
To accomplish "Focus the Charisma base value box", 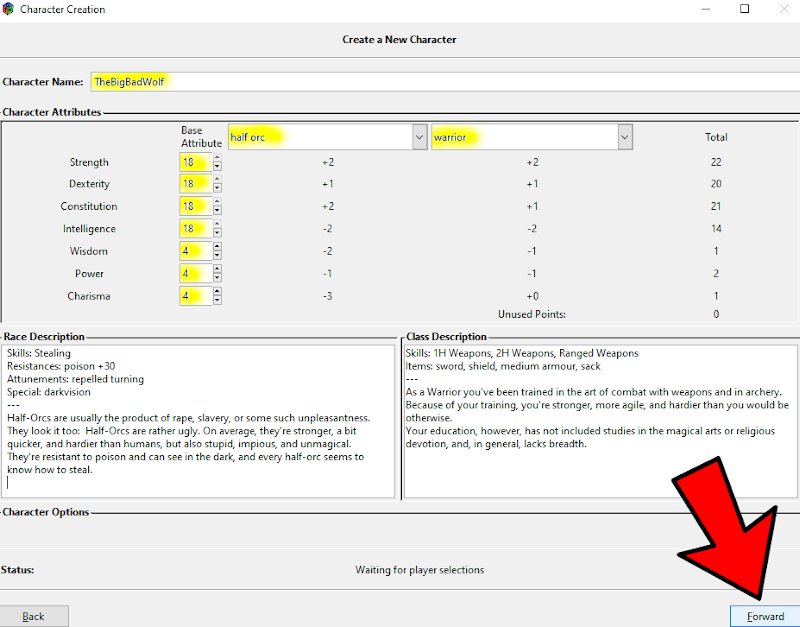I will 195,296.
